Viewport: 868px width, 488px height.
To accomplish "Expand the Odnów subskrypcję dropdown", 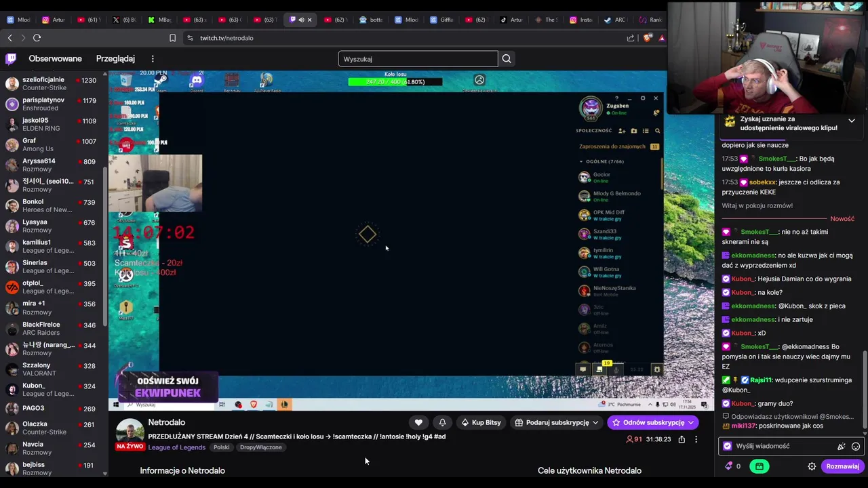I will coord(690,422).
